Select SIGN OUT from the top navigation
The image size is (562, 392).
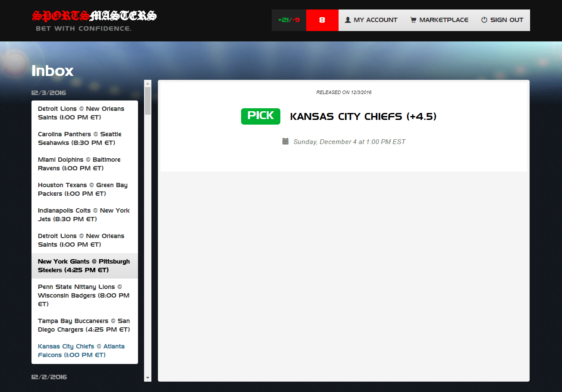pyautogui.click(x=506, y=20)
